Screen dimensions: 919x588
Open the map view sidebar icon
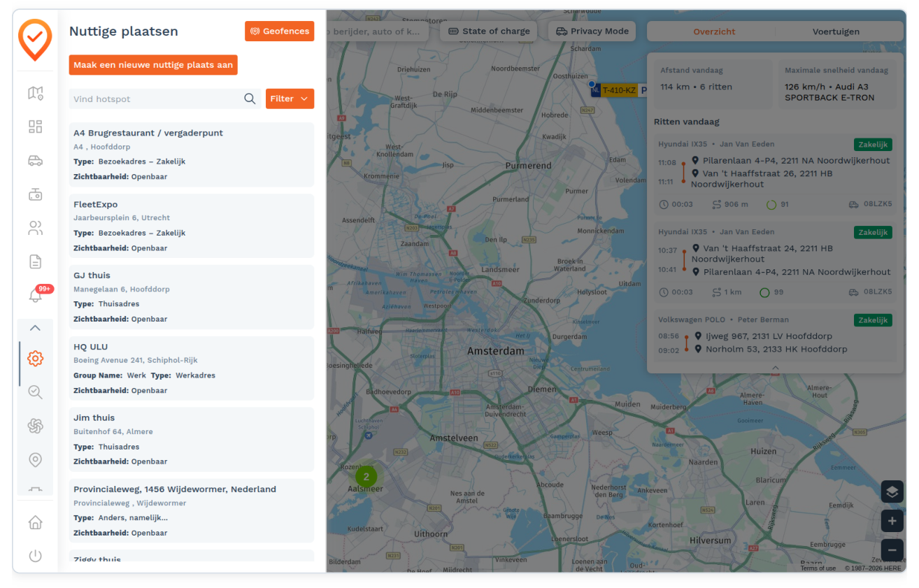point(35,92)
